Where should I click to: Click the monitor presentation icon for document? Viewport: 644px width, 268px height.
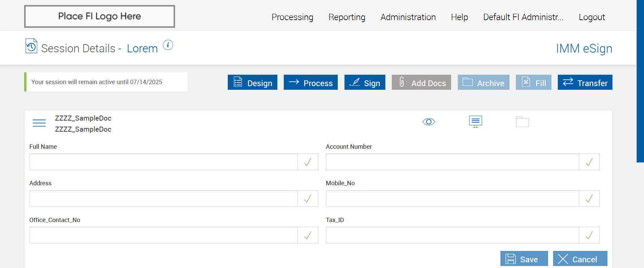475,122
